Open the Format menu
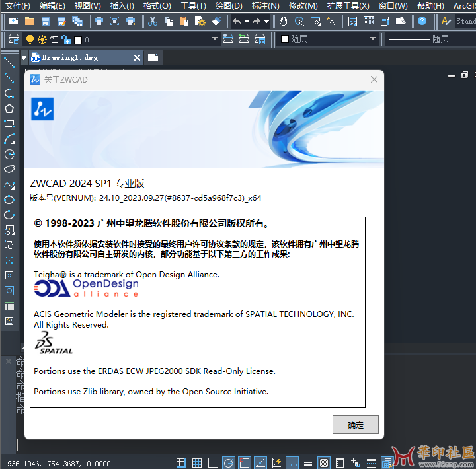The width and height of the screenshot is (476, 469). click(x=157, y=5)
